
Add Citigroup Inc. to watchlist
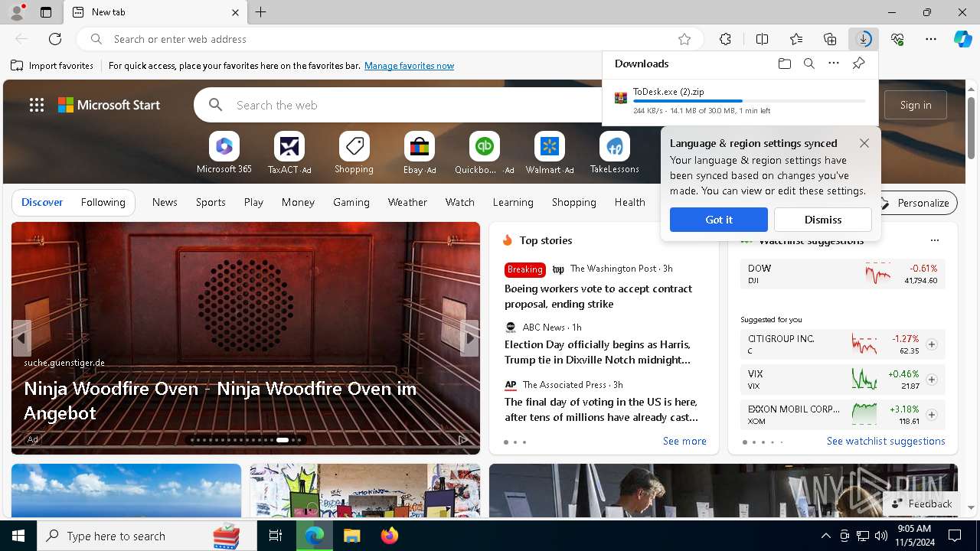[932, 344]
